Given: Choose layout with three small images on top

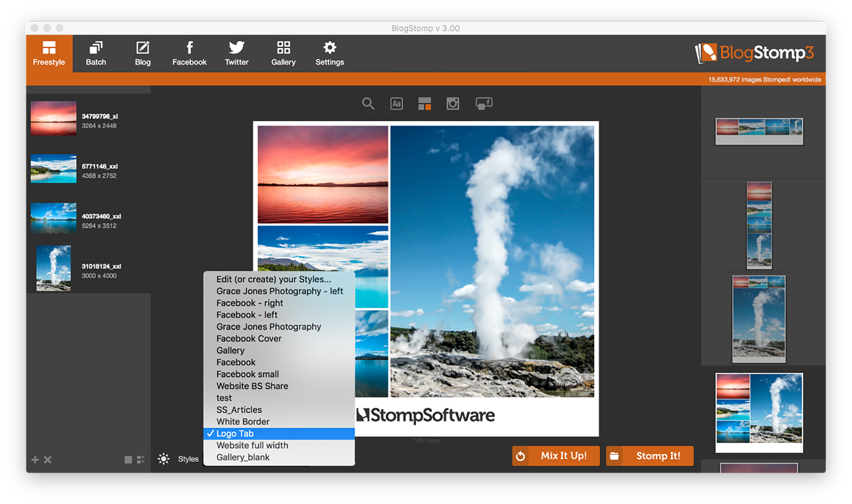Looking at the screenshot, I should (x=759, y=319).
